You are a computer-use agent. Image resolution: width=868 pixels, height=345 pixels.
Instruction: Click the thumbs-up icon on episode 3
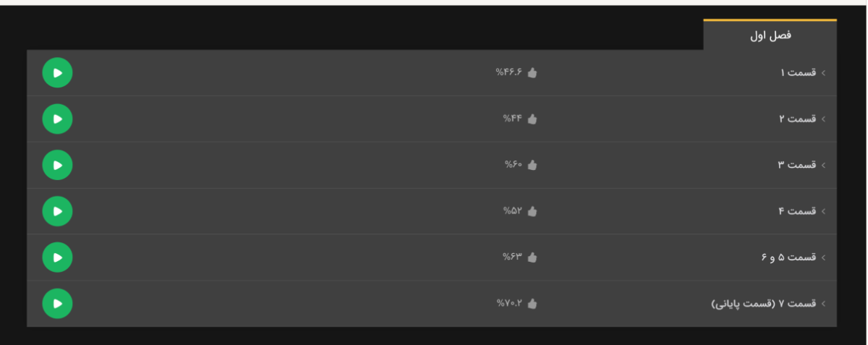tap(532, 165)
